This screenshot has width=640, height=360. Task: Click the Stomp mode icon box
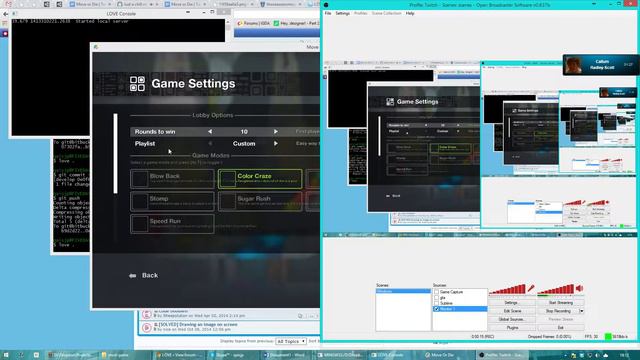[140, 201]
